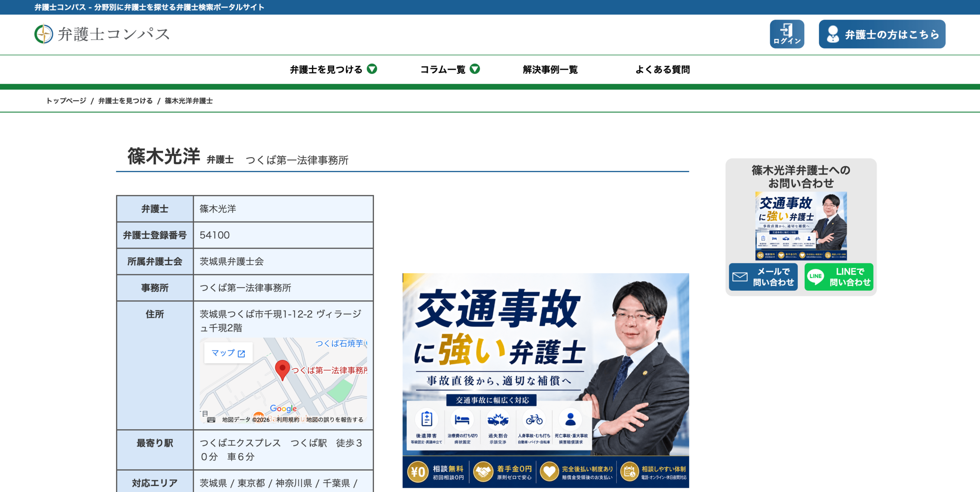Click the site tagline in top bar

click(149, 7)
